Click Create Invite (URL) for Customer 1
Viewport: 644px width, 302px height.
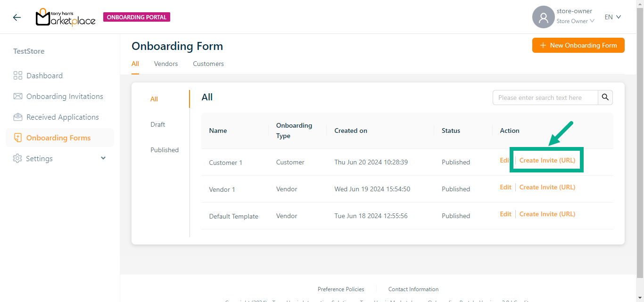[547, 160]
